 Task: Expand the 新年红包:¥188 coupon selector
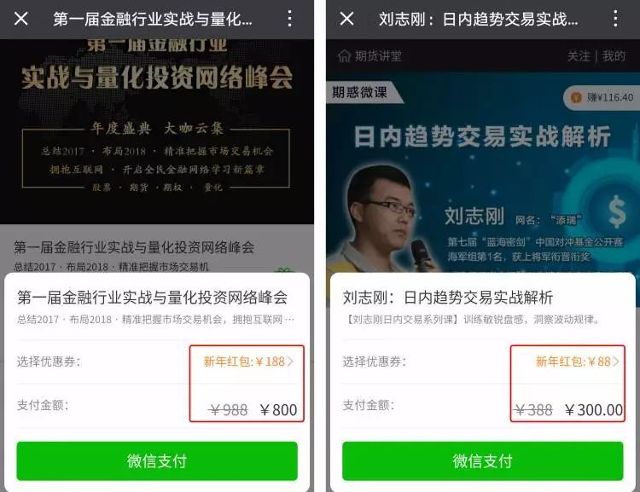249,361
